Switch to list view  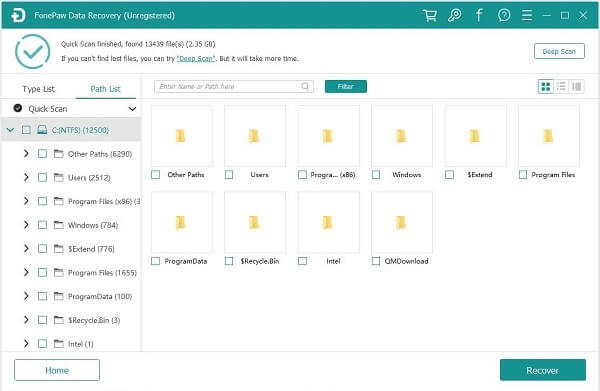[561, 87]
